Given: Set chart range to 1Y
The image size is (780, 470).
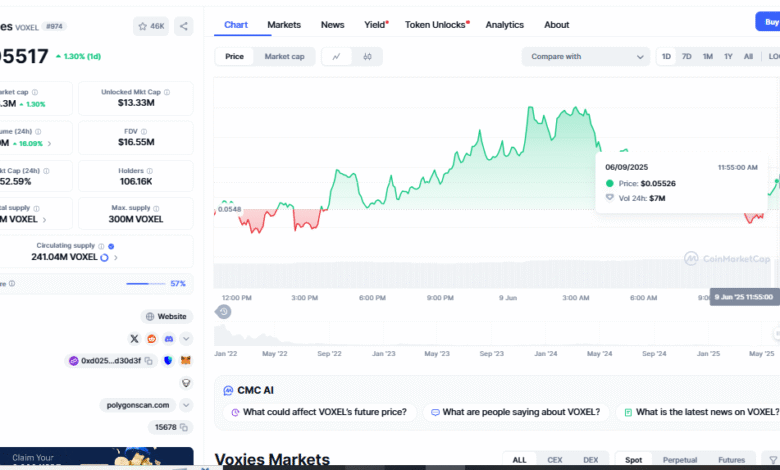Looking at the screenshot, I should pos(728,57).
